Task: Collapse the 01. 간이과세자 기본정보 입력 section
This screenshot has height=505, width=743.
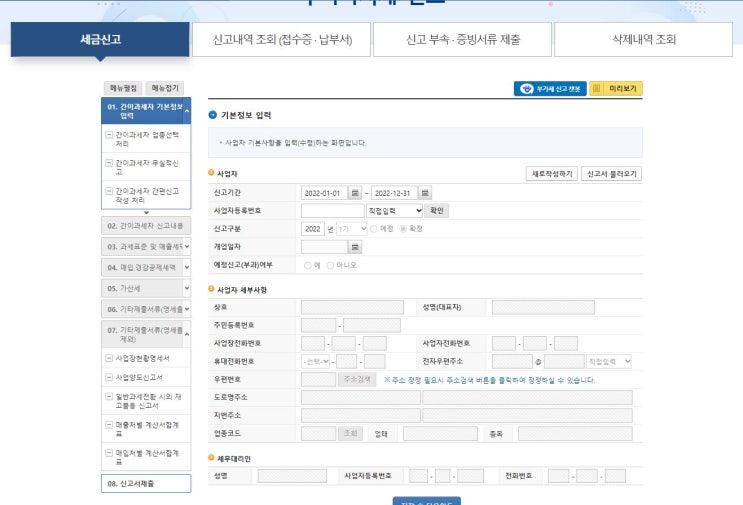Action: click(x=187, y=111)
